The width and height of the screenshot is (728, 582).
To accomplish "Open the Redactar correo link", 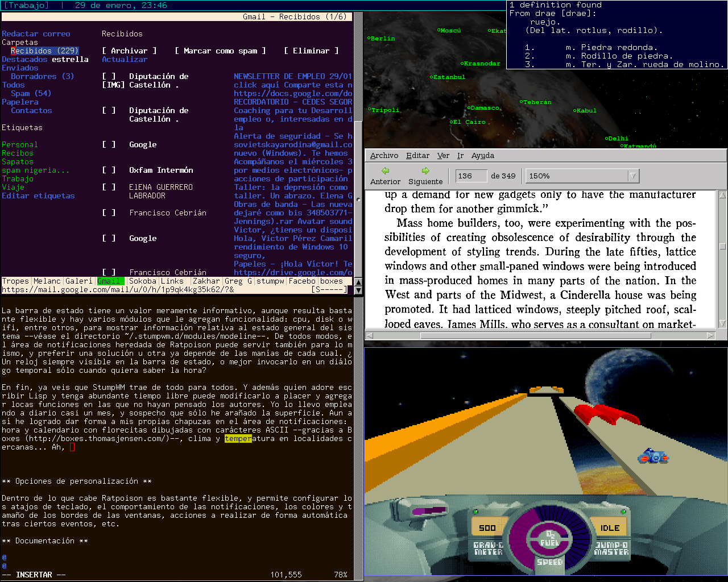I will [36, 34].
